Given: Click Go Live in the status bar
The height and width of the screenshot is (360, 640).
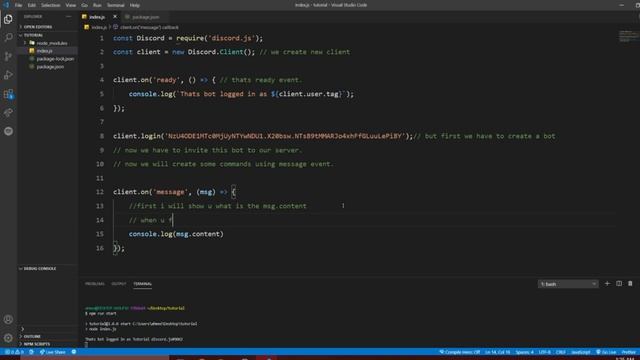Looking at the screenshot, I should click(x=606, y=352).
